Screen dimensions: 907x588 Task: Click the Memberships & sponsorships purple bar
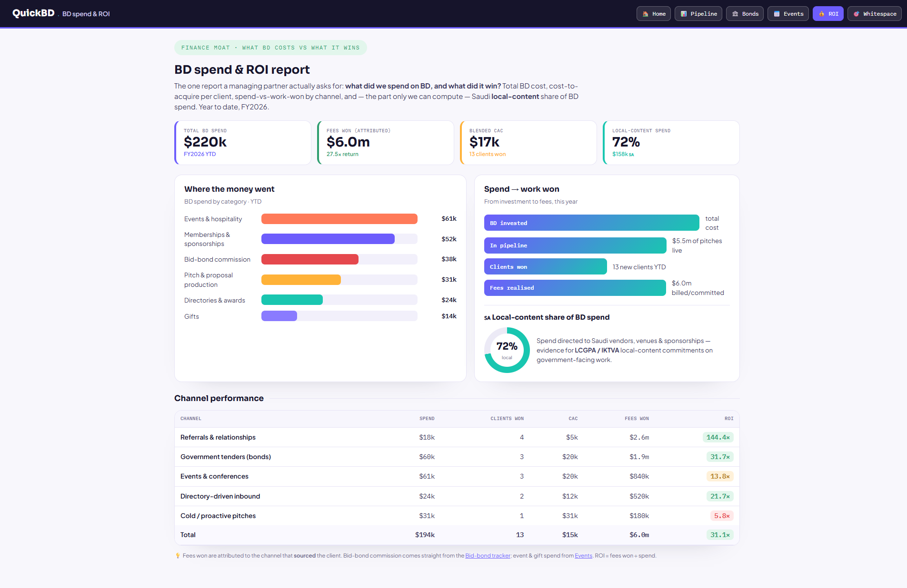(328, 239)
